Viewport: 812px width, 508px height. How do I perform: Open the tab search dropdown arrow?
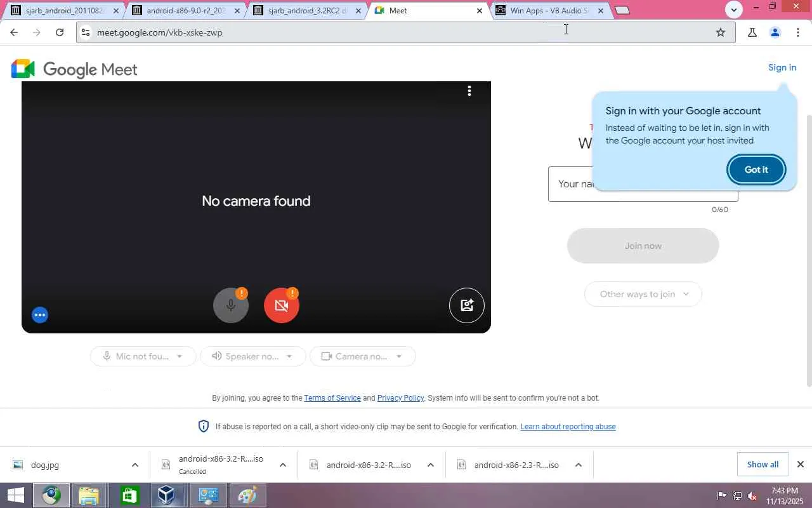point(734,10)
